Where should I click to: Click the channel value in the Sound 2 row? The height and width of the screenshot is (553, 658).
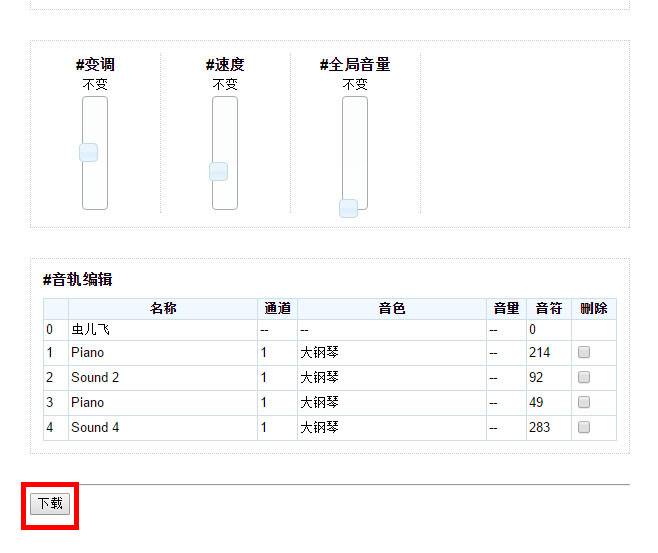coord(264,378)
